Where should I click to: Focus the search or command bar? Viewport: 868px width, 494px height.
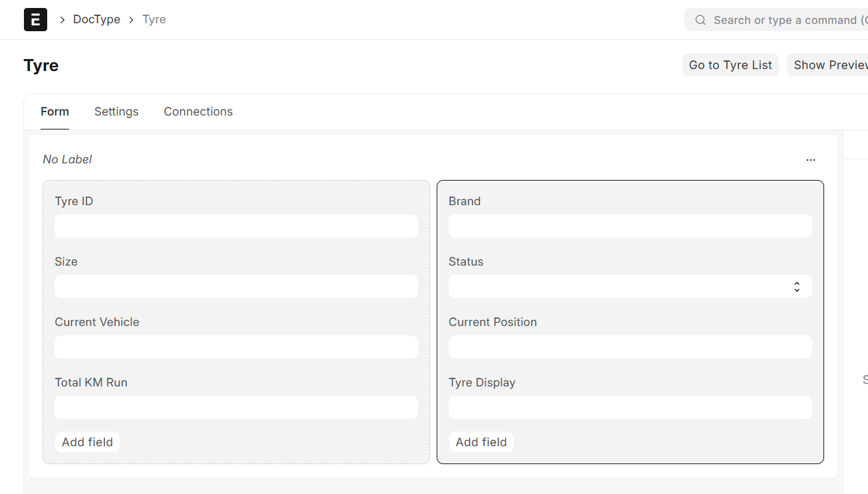coord(778,20)
